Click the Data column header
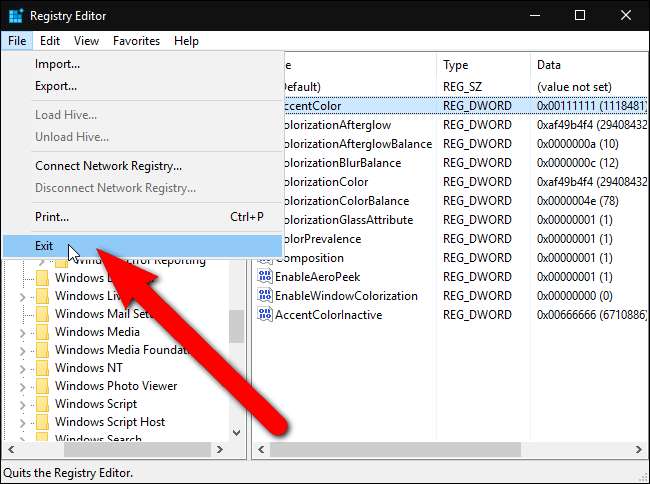Screen dimensions: 650x484 [549, 65]
